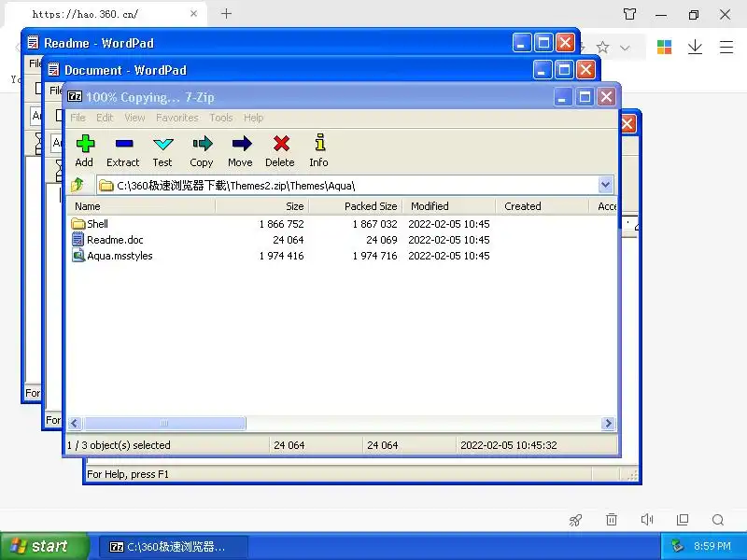Expand the address path dropdown

pyautogui.click(x=605, y=185)
